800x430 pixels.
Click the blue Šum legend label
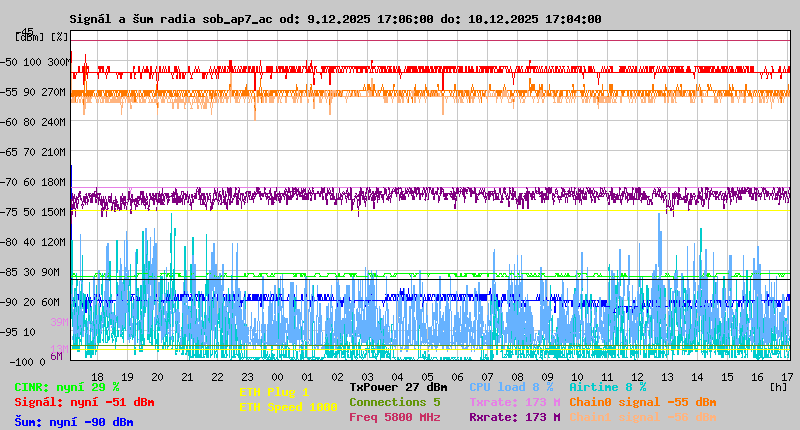pyautogui.click(x=74, y=422)
